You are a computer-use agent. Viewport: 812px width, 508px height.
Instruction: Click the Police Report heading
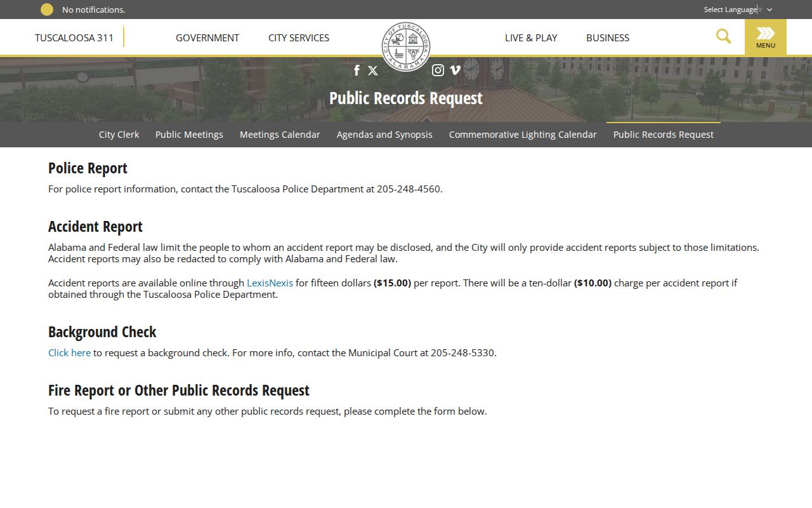coord(88,168)
